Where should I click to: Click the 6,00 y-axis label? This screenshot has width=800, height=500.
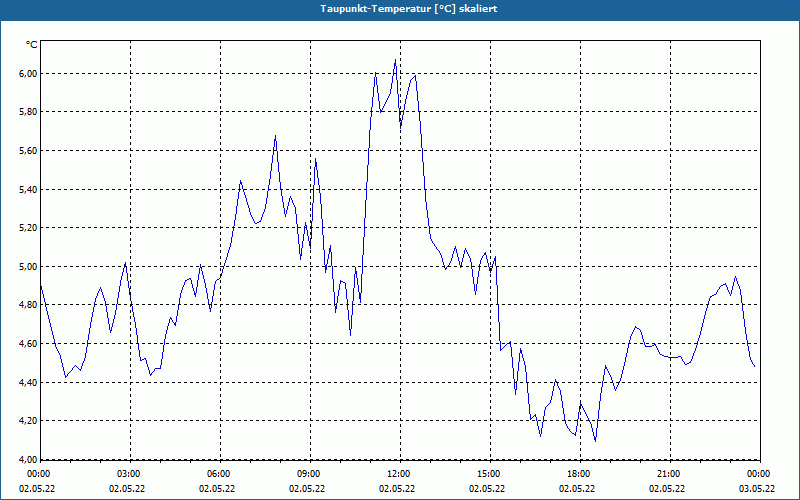[x=28, y=73]
